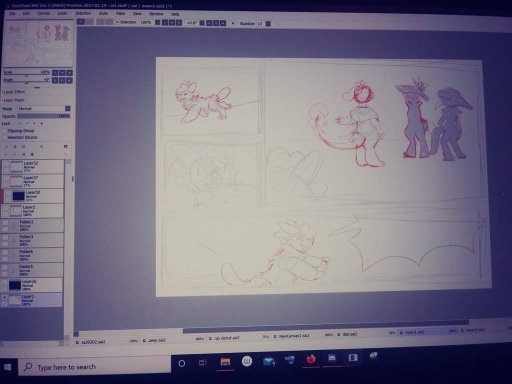Open the Stabilizer value dropdown
The width and height of the screenshot is (512, 384).
[x=268, y=24]
